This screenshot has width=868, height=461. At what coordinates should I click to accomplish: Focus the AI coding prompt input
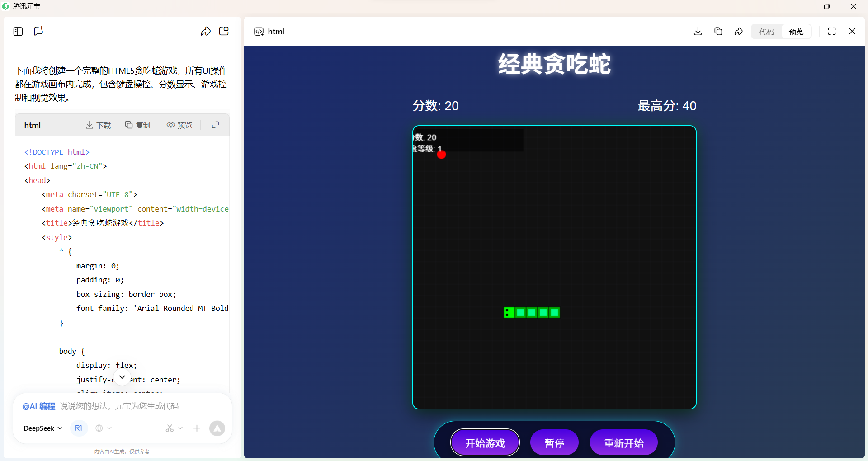(123, 406)
